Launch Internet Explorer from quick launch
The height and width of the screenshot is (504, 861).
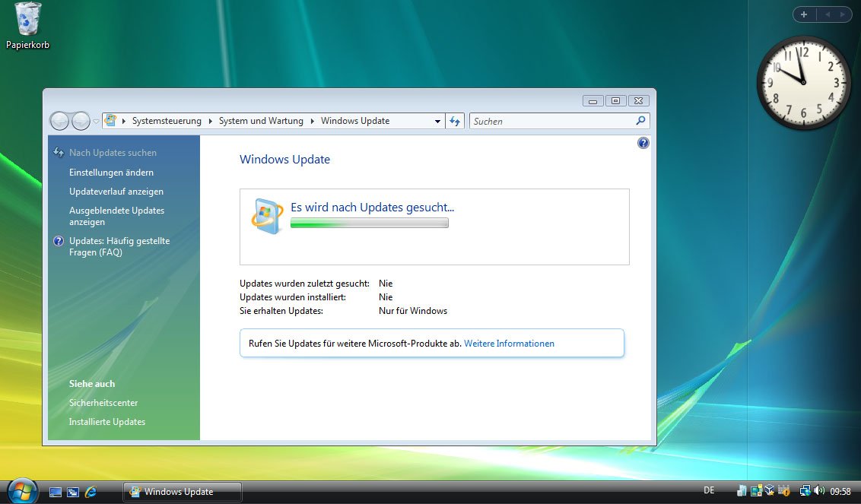pyautogui.click(x=91, y=492)
